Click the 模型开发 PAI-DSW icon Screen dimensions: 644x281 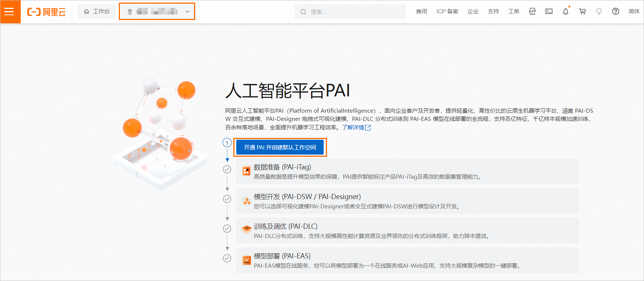click(x=246, y=201)
